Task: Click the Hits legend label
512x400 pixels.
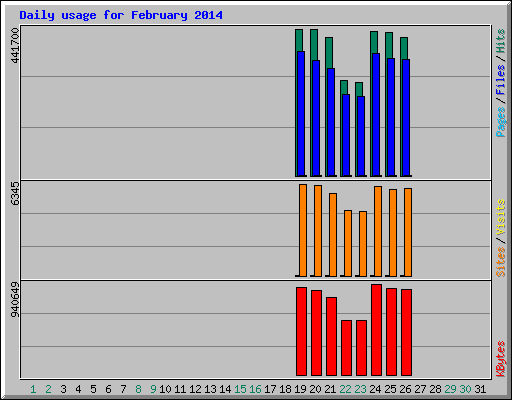Action: tap(500, 41)
